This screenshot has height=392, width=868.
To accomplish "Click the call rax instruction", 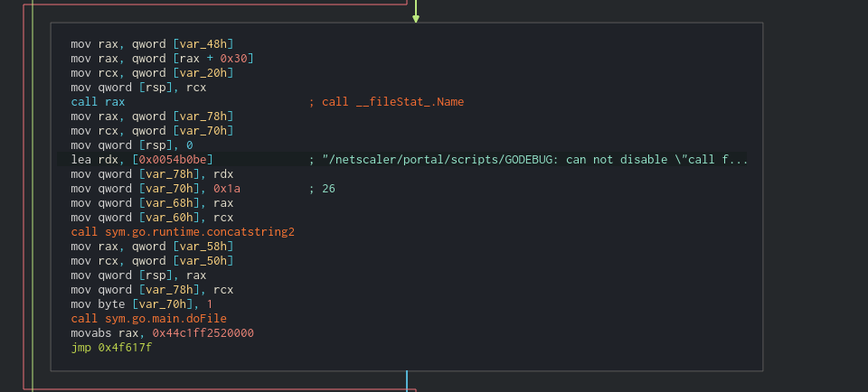I will pyautogui.click(x=98, y=102).
